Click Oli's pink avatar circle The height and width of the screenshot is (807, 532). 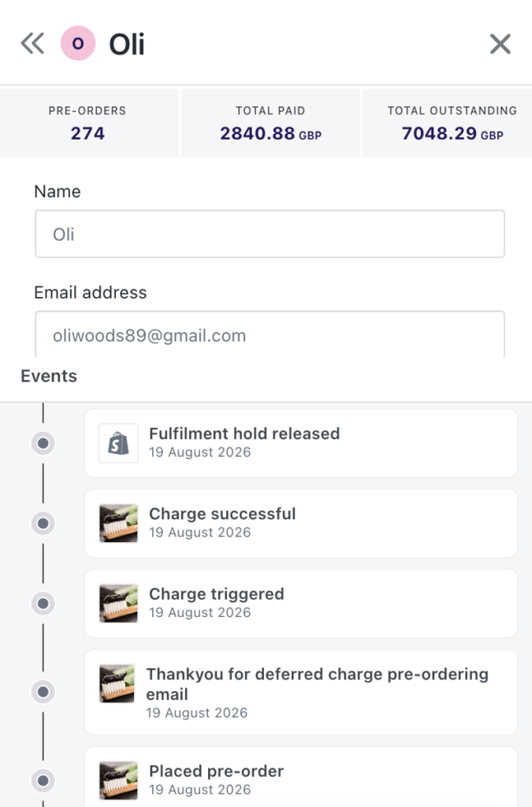pyautogui.click(x=78, y=43)
